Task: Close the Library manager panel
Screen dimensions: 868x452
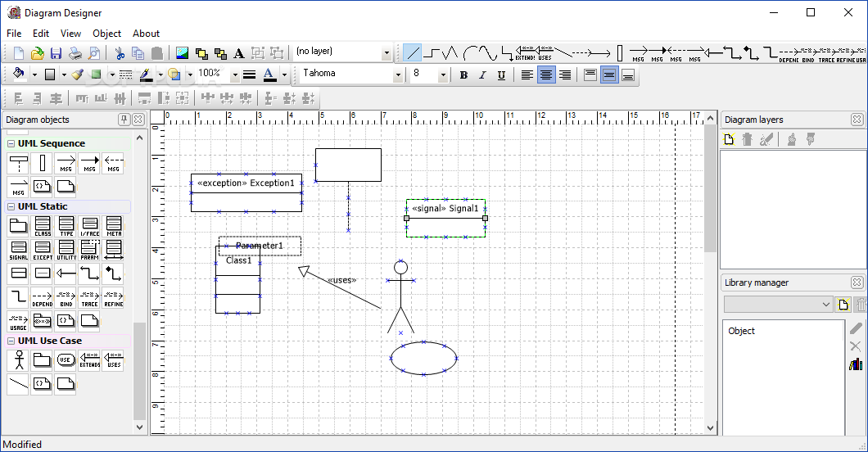Action: pyautogui.click(x=857, y=282)
